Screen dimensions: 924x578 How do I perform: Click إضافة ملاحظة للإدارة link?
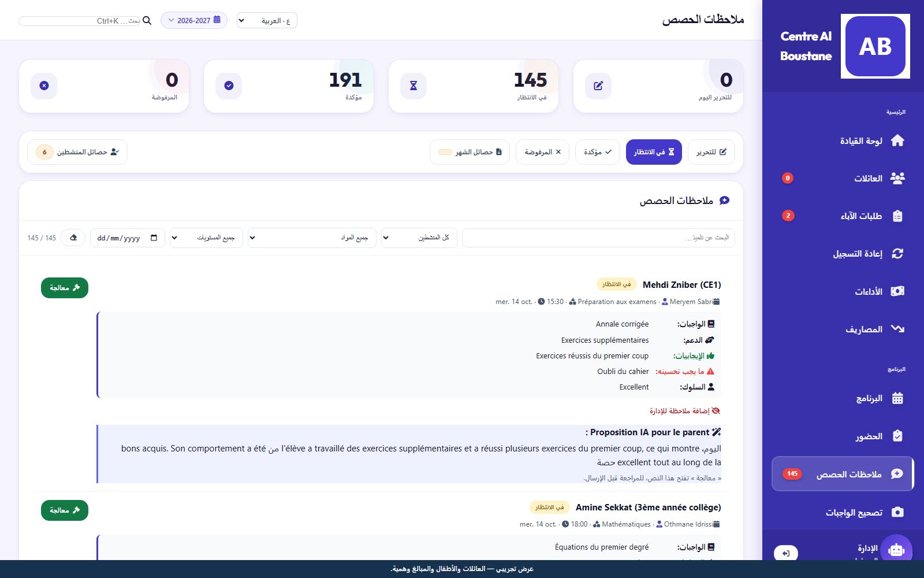[685, 411]
